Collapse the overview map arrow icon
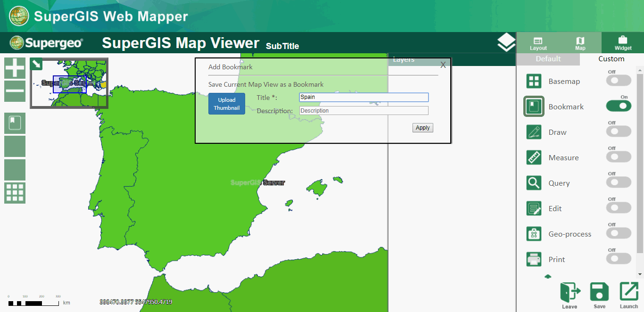Viewport: 644px width, 312px height. click(36, 64)
